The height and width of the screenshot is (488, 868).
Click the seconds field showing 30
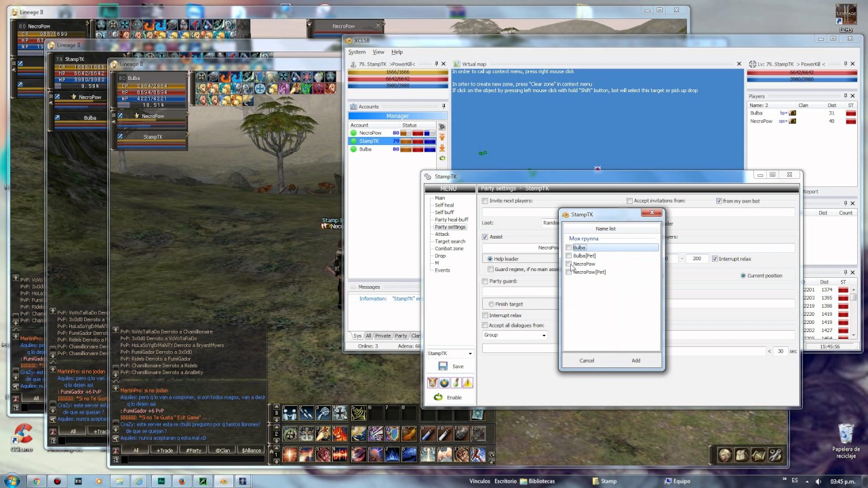pyautogui.click(x=781, y=351)
